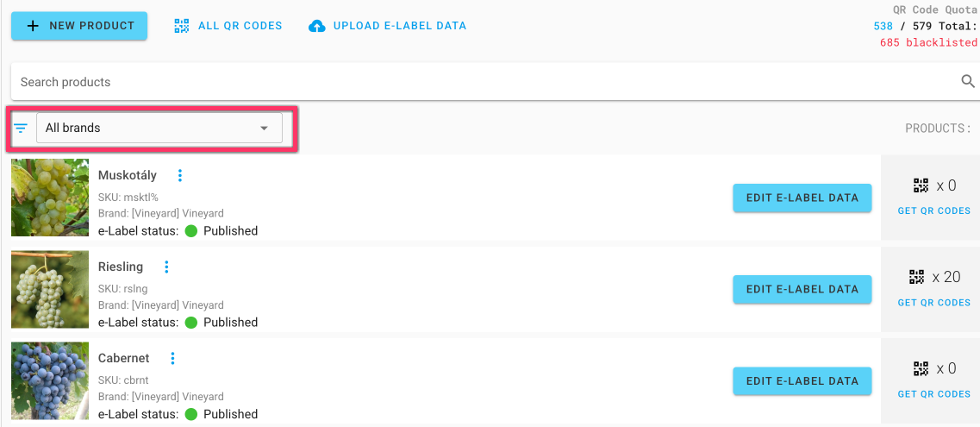The image size is (980, 427).
Task: Open three-dot menu next to Cabernet
Action: click(173, 358)
